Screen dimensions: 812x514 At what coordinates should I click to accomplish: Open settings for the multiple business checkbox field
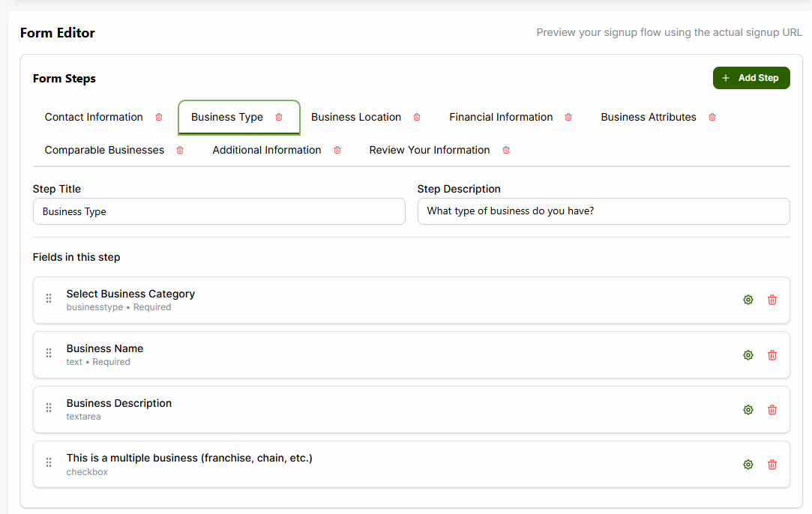pos(748,464)
